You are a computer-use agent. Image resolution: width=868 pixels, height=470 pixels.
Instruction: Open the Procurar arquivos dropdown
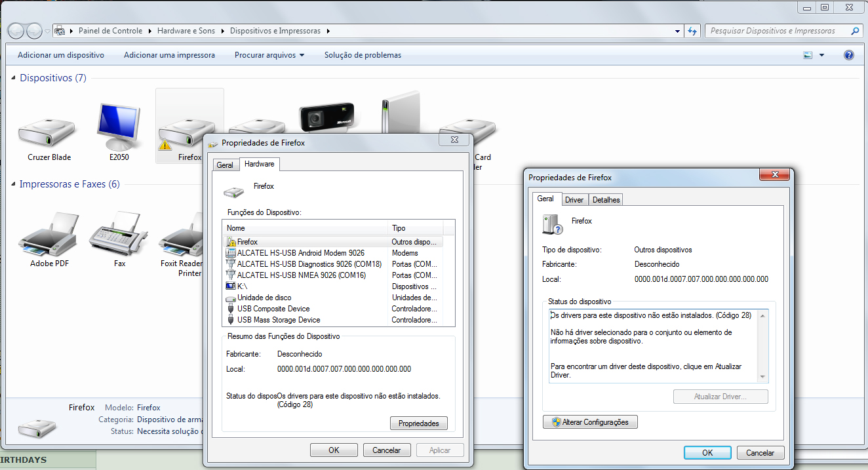pyautogui.click(x=269, y=55)
